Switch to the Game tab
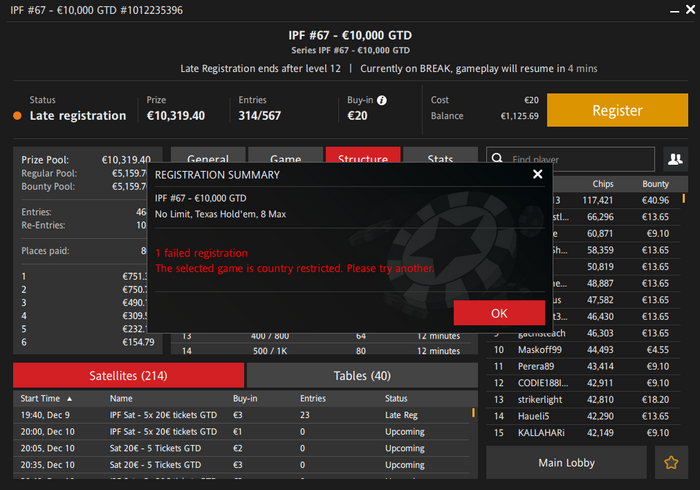This screenshot has width=700, height=490. [x=285, y=155]
